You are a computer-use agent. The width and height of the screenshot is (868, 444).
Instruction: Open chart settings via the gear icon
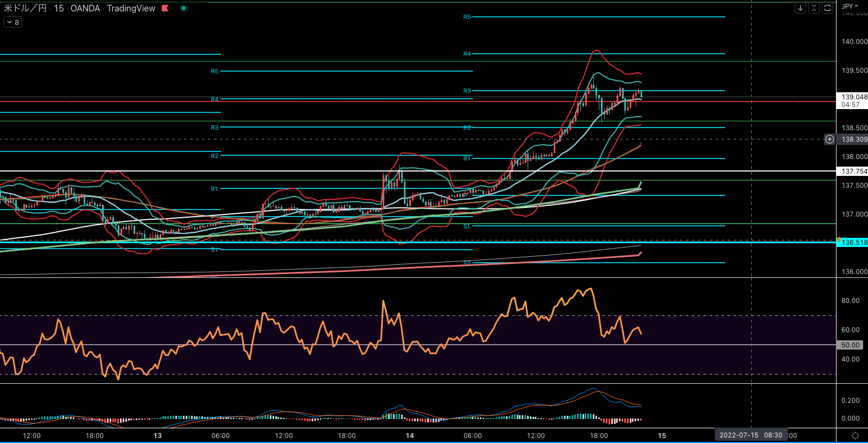click(855, 436)
